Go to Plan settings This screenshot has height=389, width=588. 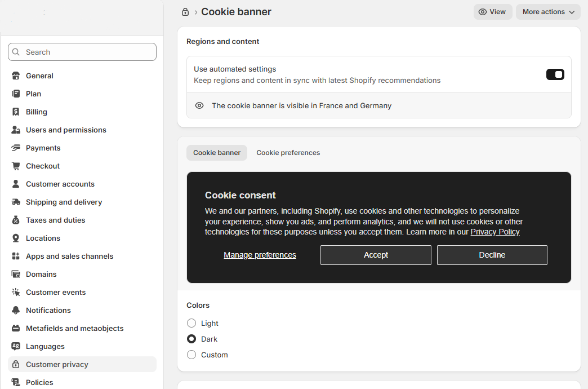(82, 94)
